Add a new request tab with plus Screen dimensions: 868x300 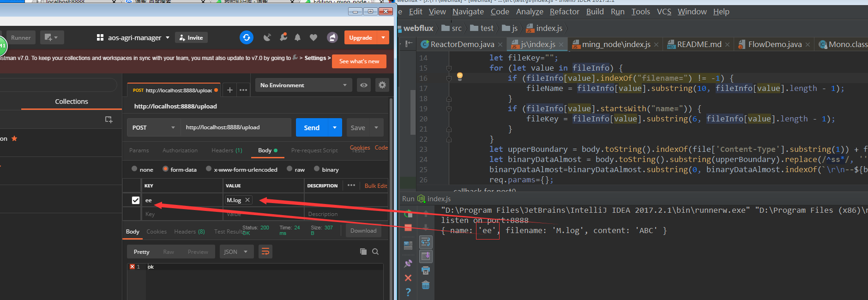(229, 90)
